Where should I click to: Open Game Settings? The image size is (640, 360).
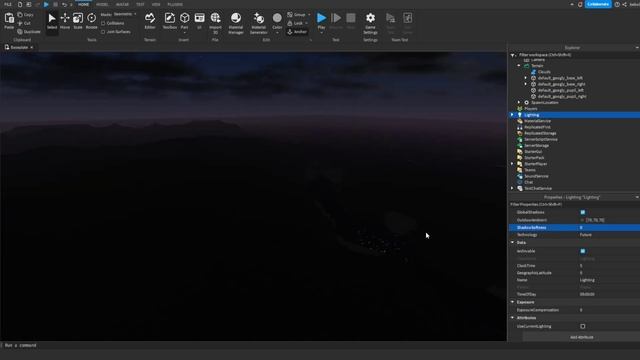tap(370, 23)
